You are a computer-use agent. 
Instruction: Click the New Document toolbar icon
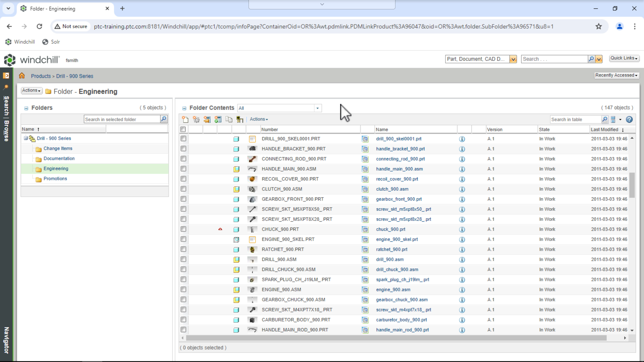click(185, 119)
